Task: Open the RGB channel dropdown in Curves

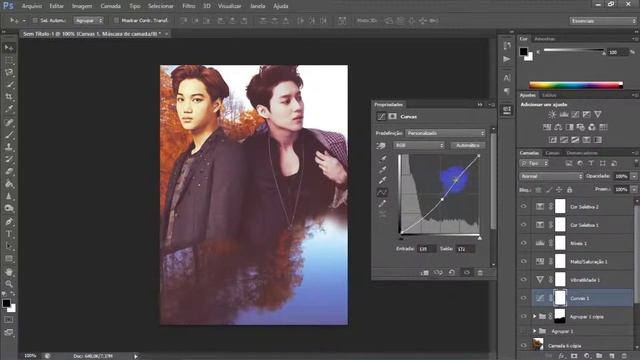Action: (x=419, y=145)
